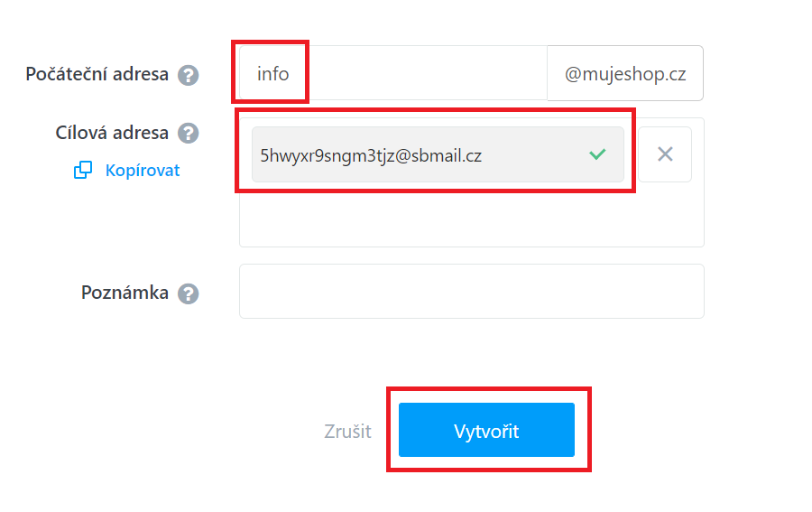Click the Poznámka label text
The image size is (812, 512).
tap(125, 293)
